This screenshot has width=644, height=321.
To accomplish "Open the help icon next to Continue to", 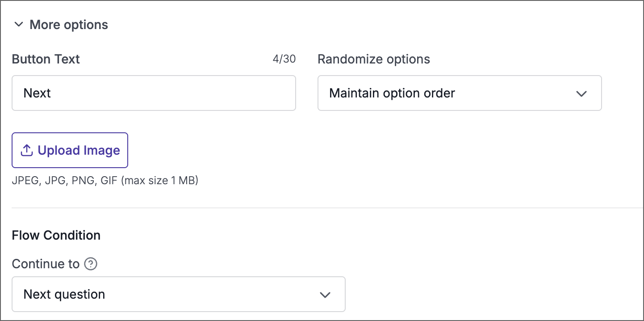I will 91,264.
